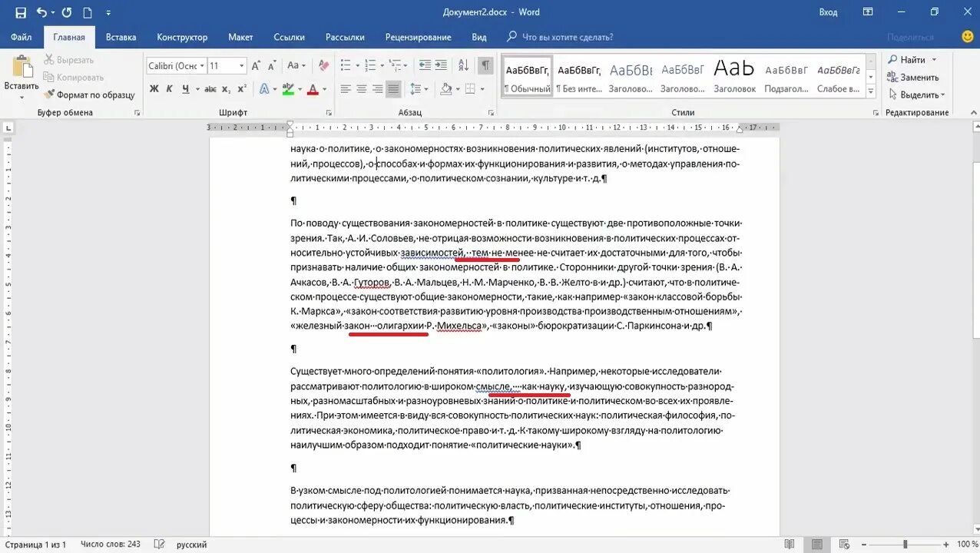Open the Абзац dialog launcher

[x=492, y=113]
